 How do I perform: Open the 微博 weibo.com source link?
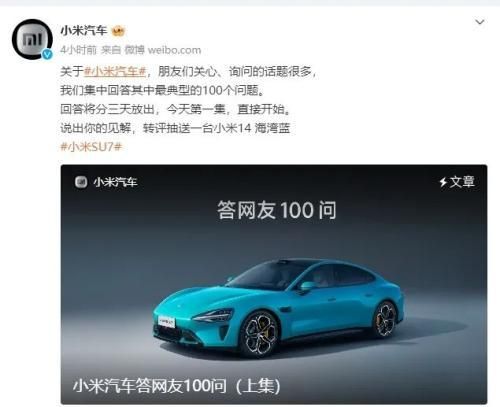pos(163,50)
